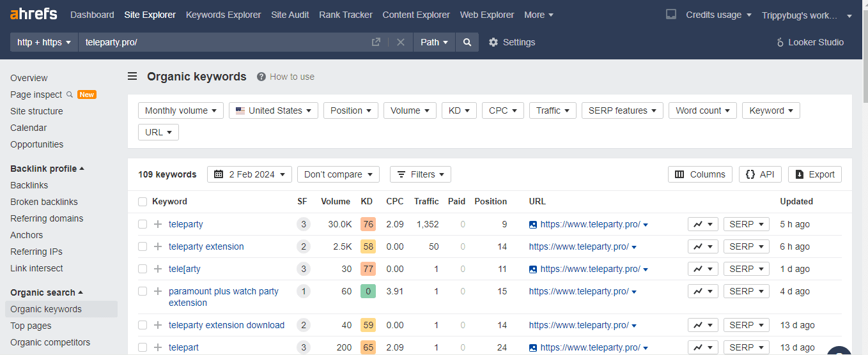Click trend chart icon for teleparty row

702,224
